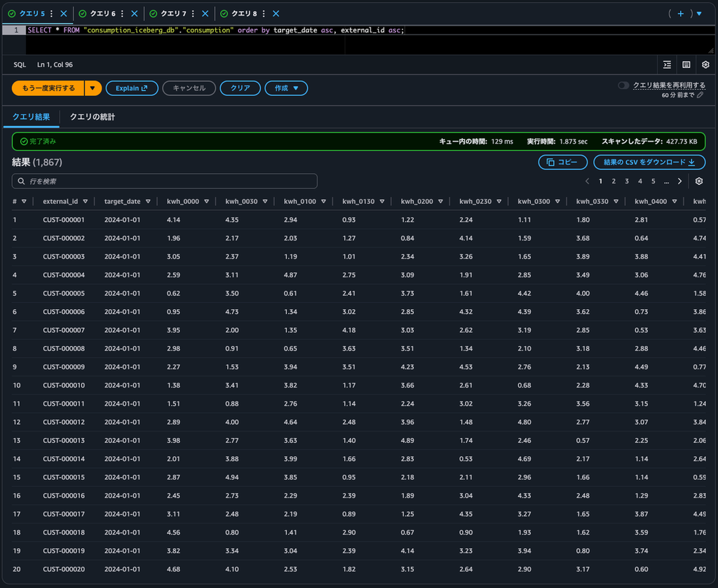This screenshot has height=588, width=718.
Task: Go to next results page arrow
Action: pyautogui.click(x=679, y=182)
